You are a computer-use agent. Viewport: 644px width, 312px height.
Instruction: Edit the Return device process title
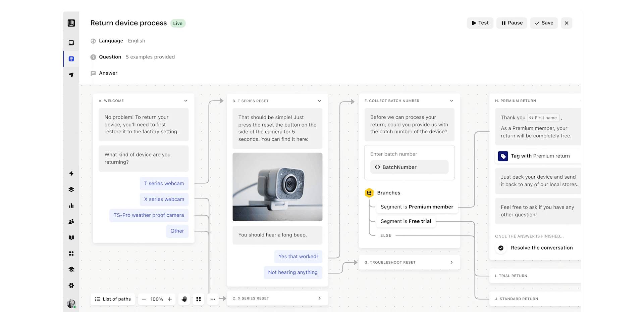[x=128, y=23]
